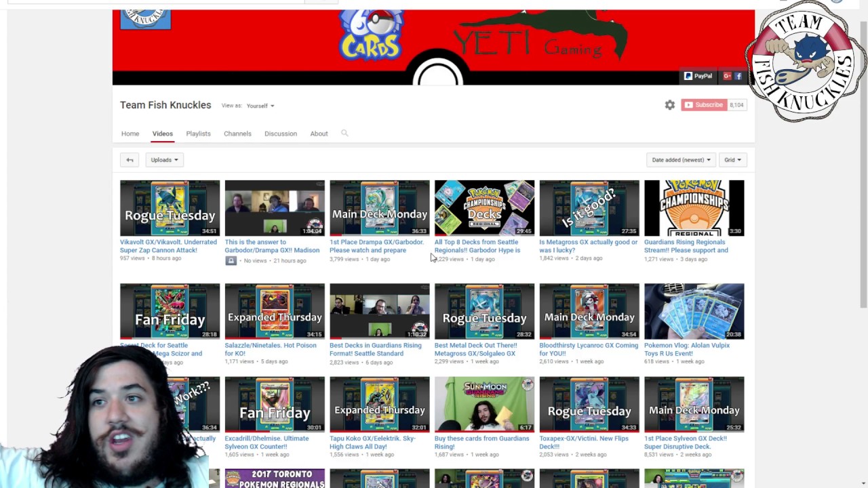Open Is Metagross GX actually good link
The image size is (868, 488).
coord(589,246)
